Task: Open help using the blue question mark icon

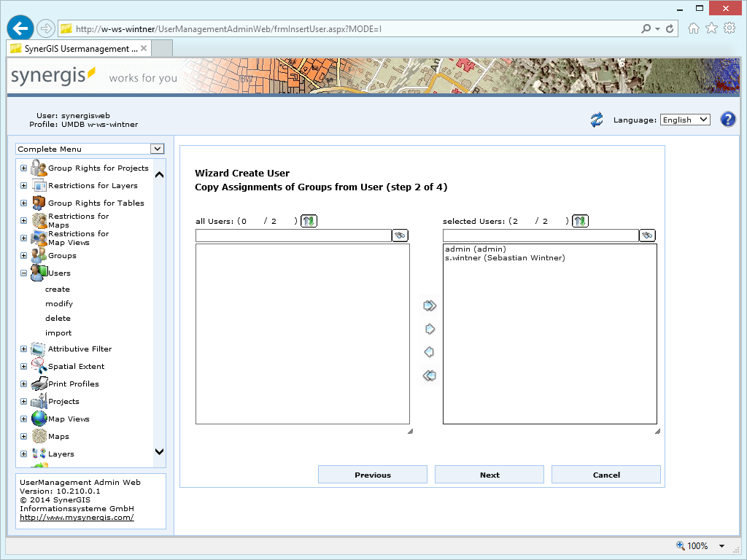Action: click(x=727, y=119)
